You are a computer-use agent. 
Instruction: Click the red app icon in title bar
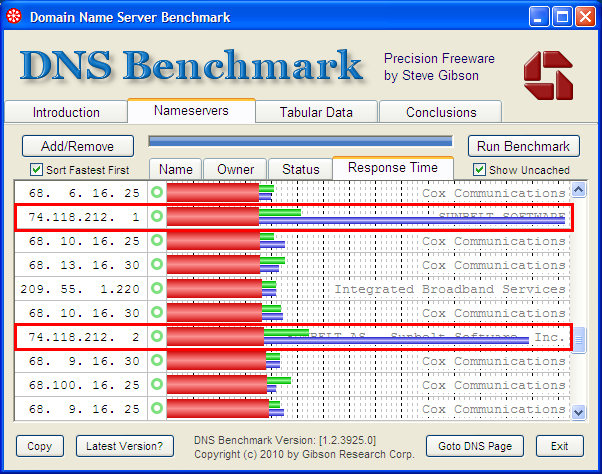click(14, 17)
